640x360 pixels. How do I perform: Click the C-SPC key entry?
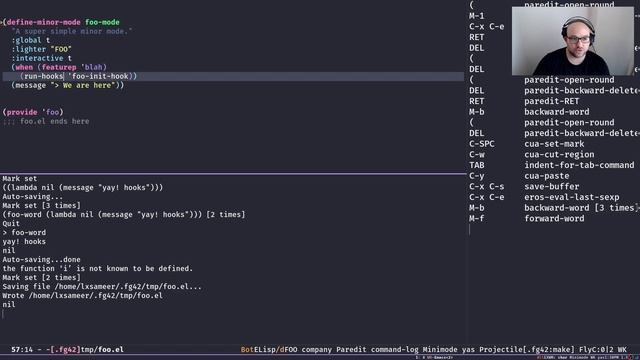pyautogui.click(x=482, y=144)
